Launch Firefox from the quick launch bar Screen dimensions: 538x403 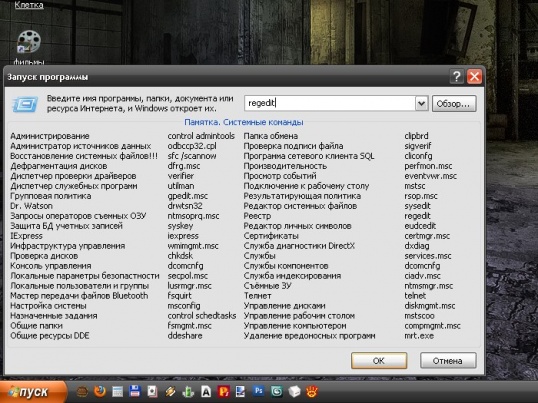100,391
